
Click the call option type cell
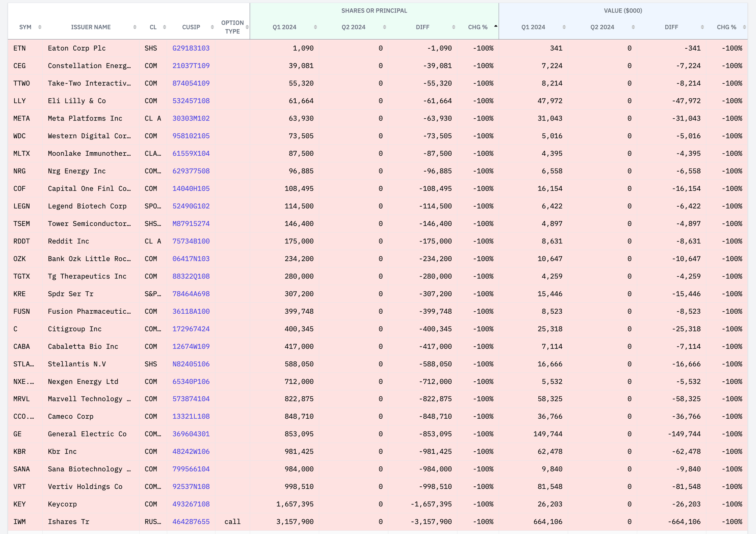tap(232, 522)
